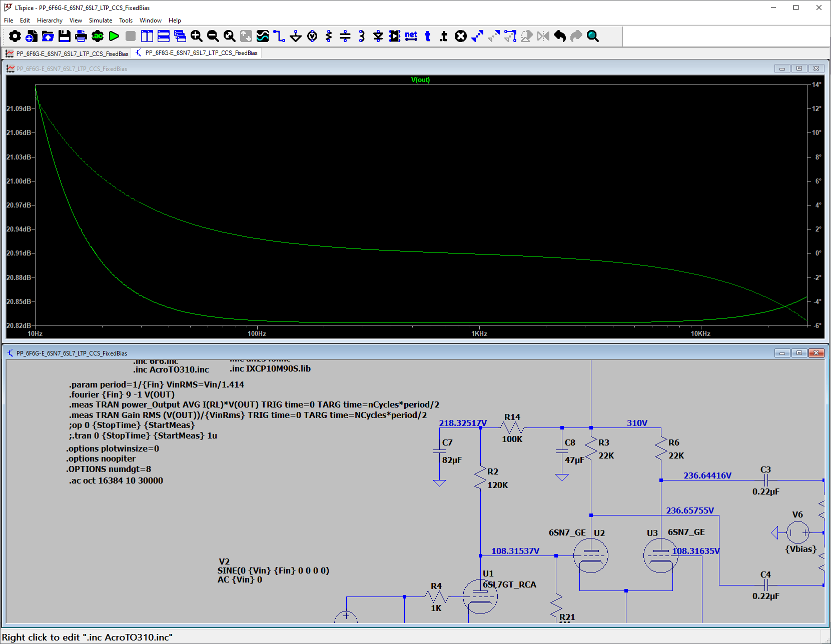Select capacitor C7 82µF
831x644 pixels.
[x=439, y=451]
